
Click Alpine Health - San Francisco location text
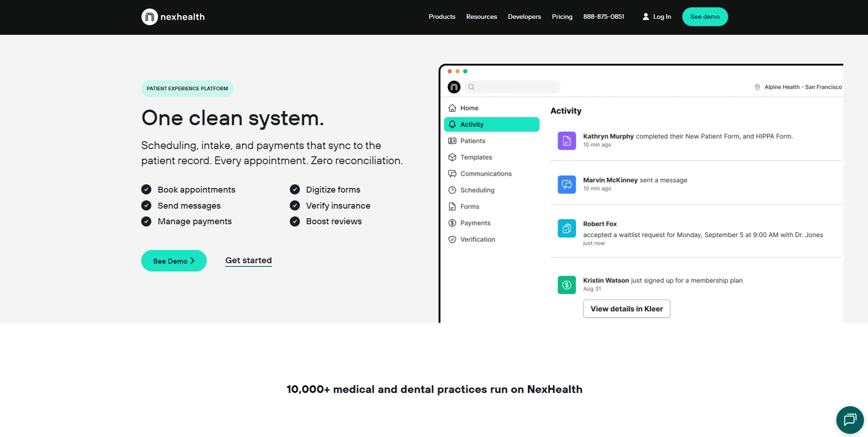tap(803, 87)
